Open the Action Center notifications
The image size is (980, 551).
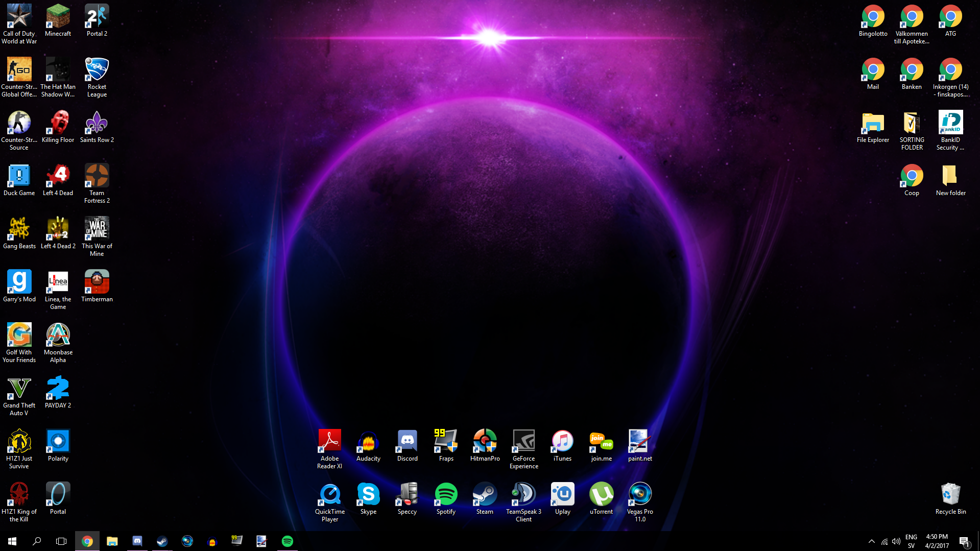click(964, 541)
